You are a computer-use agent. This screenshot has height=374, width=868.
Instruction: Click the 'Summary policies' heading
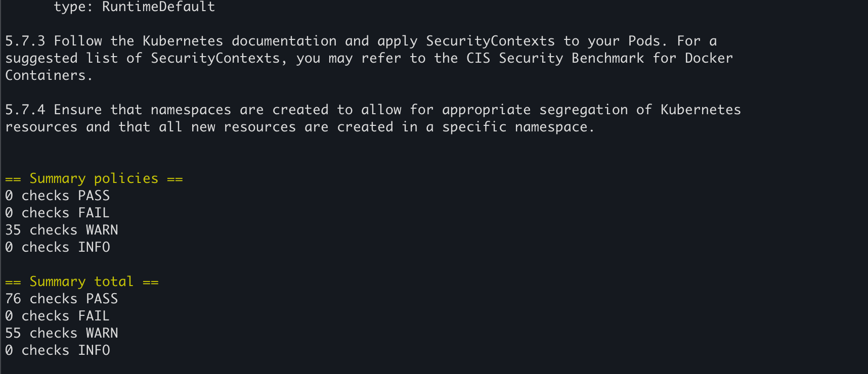pos(94,179)
